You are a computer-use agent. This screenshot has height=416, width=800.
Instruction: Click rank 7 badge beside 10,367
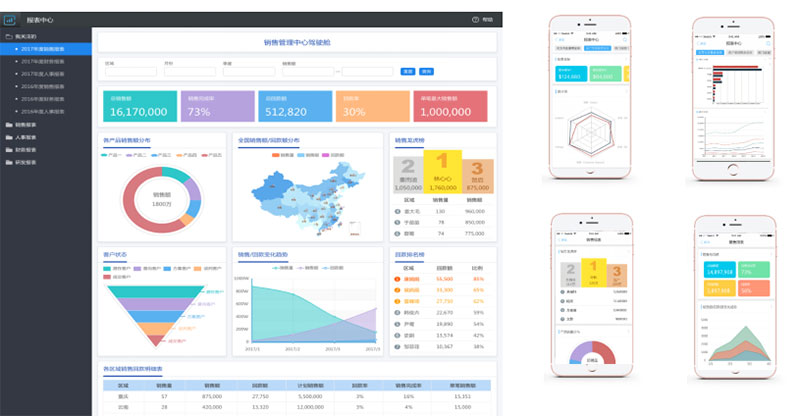(x=397, y=347)
